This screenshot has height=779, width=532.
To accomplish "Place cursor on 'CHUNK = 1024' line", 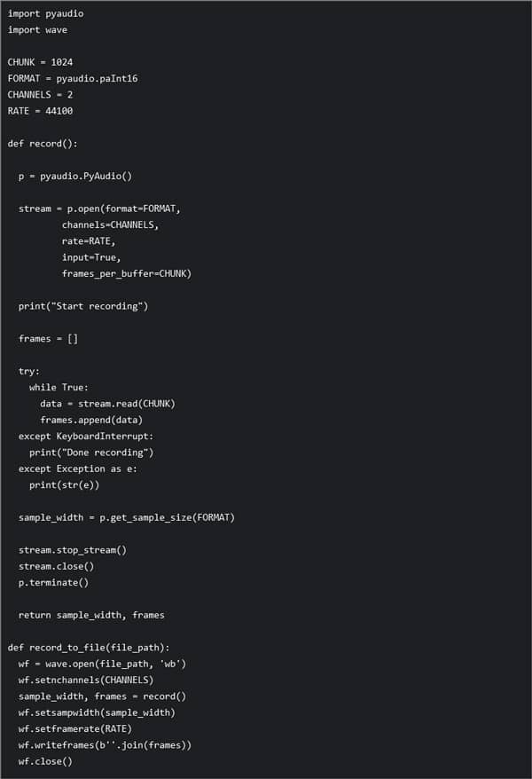I will 40,62.
